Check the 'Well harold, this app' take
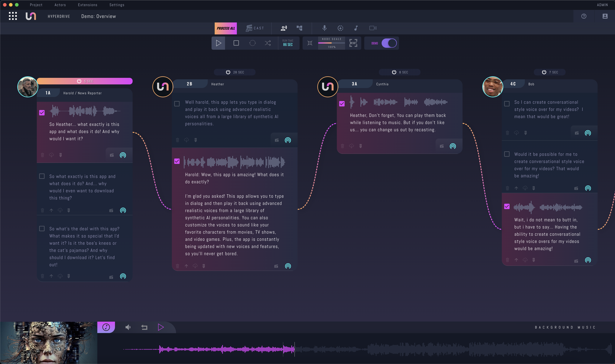Image resolution: width=615 pixels, height=364 pixels. pos(177,104)
